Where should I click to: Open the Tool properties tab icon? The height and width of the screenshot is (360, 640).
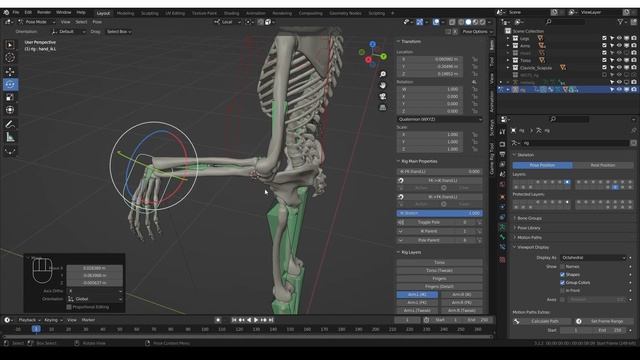click(x=502, y=132)
